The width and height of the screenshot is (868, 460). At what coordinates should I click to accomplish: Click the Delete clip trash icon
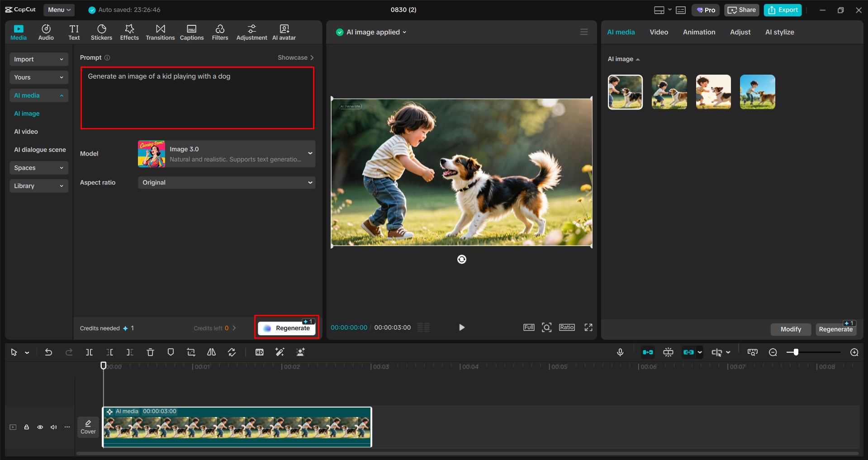[x=150, y=352]
